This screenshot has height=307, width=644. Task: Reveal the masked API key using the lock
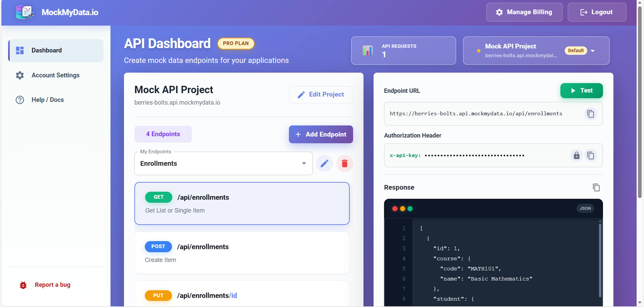[x=577, y=156]
